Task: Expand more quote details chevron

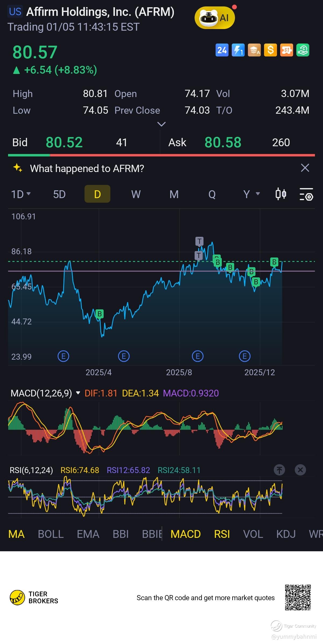Action: pos(161,124)
